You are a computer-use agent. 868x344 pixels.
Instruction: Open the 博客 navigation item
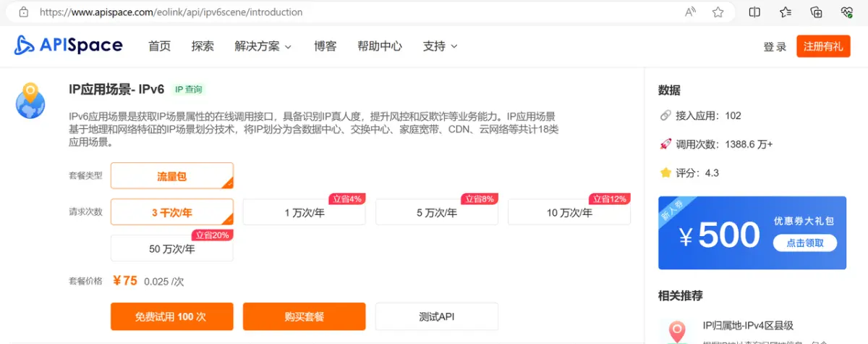click(x=325, y=46)
